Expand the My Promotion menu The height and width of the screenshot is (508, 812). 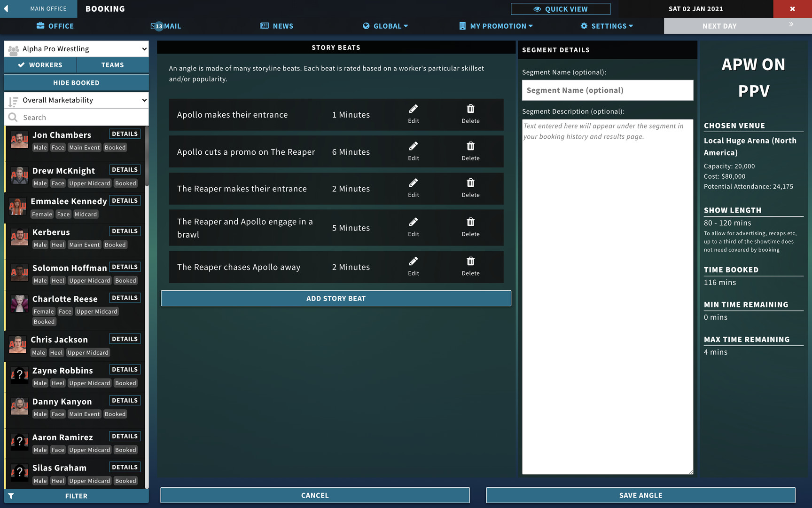[x=496, y=26]
